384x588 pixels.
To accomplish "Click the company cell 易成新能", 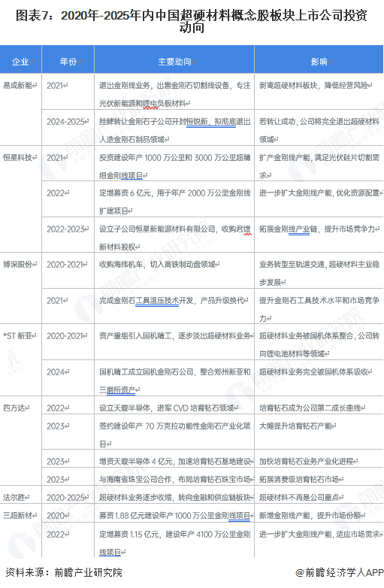I will [x=17, y=86].
